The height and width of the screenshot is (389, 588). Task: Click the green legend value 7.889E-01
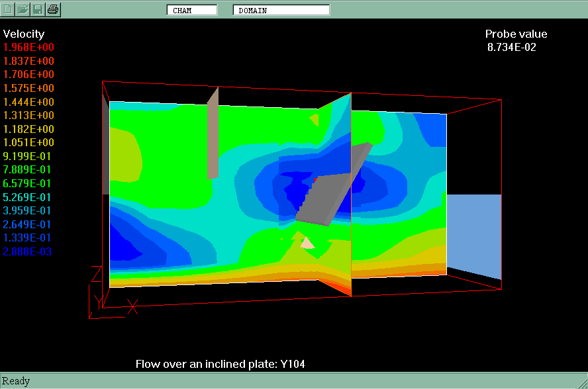point(29,170)
